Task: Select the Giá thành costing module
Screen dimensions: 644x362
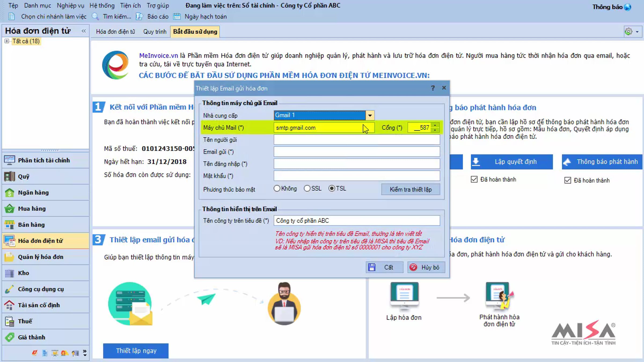Action: coord(46,337)
